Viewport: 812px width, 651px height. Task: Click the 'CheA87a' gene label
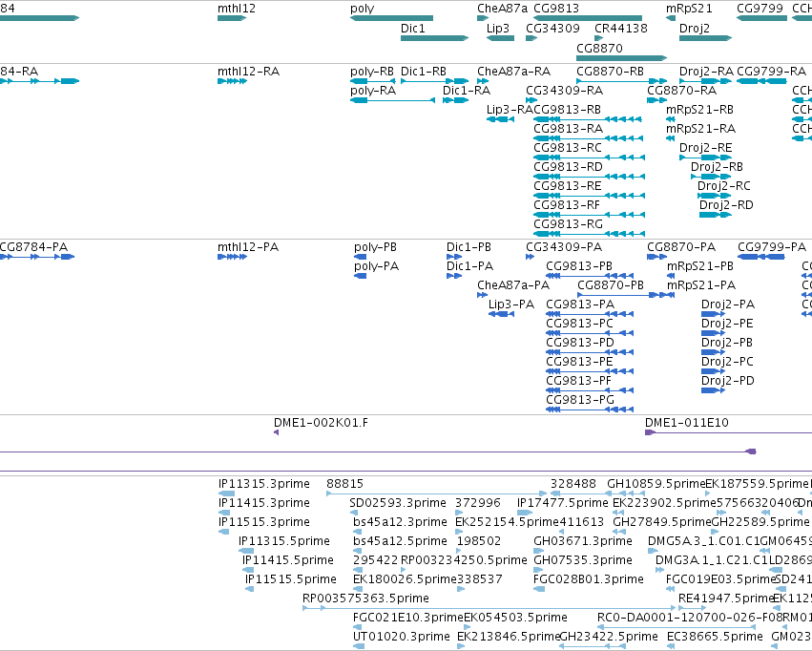(502, 9)
